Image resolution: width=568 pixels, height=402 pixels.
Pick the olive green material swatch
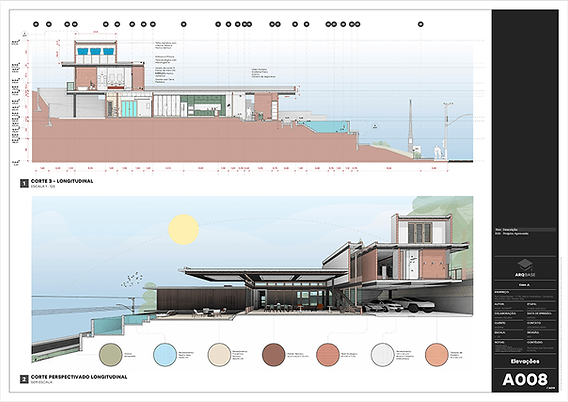point(111,355)
